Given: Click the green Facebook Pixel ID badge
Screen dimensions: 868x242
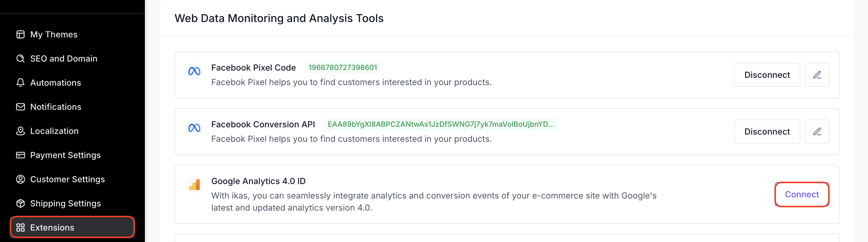Looking at the screenshot, I should pos(343,67).
